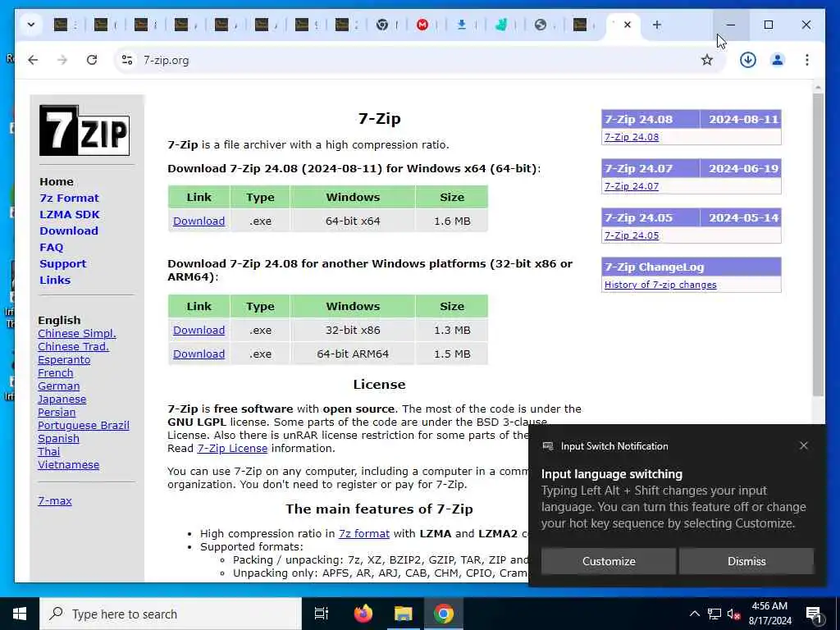Open a new browser tab
This screenshot has width=840, height=630.
click(657, 25)
